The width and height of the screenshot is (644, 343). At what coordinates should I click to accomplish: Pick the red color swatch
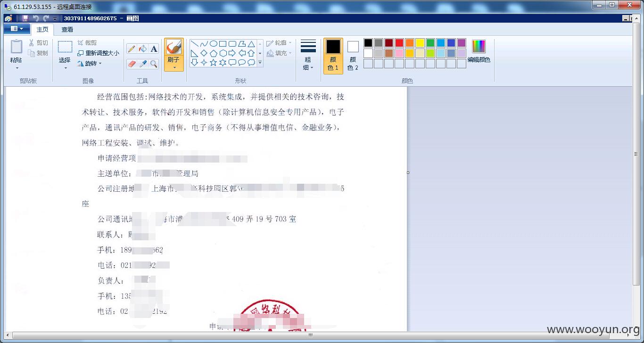click(x=399, y=43)
